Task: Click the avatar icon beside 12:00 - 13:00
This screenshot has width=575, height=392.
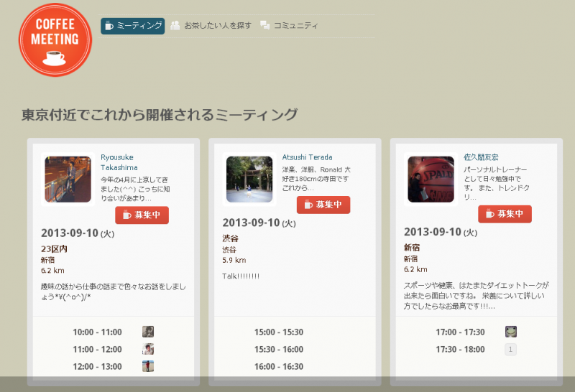Action: [148, 366]
